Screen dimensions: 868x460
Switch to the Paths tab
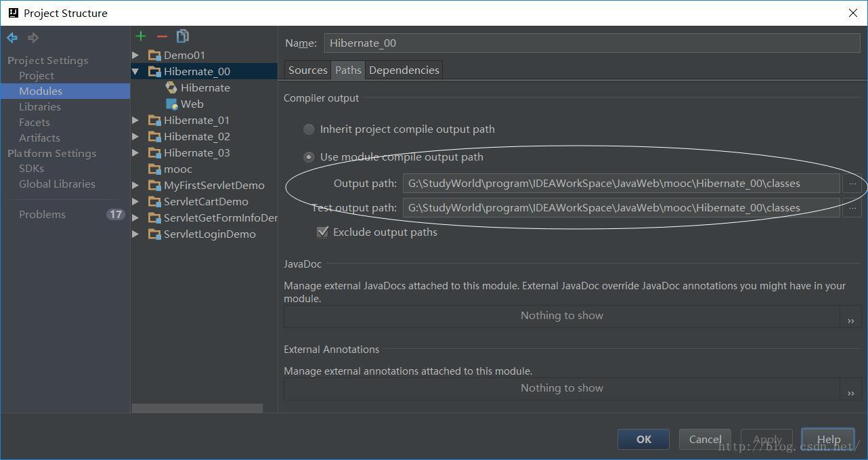tap(348, 70)
